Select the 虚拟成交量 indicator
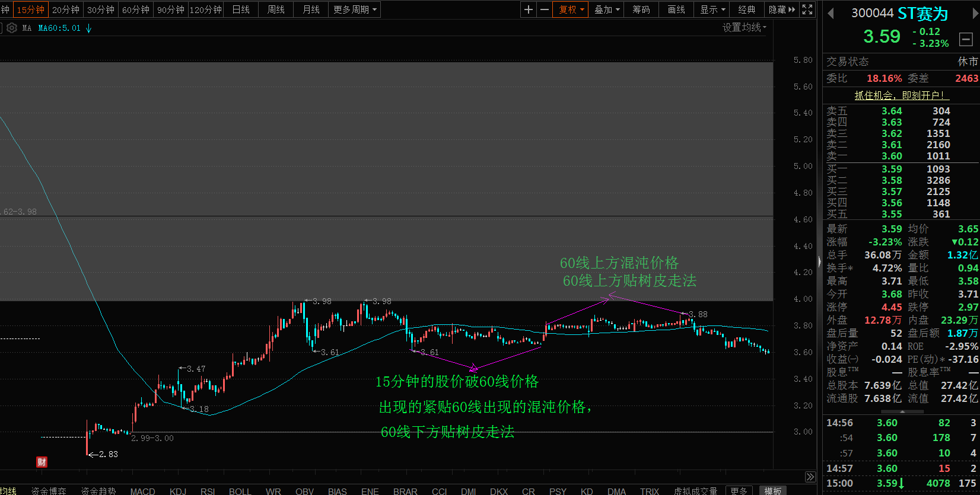The height and width of the screenshot is (495, 980). [695, 491]
